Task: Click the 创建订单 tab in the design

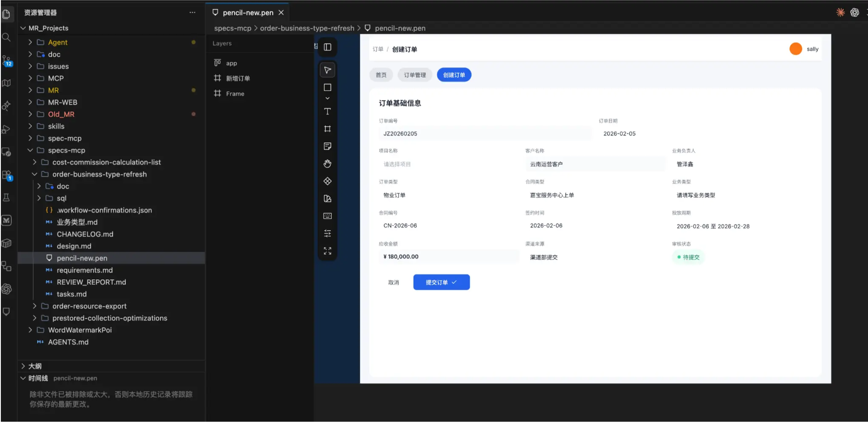Action: (454, 75)
